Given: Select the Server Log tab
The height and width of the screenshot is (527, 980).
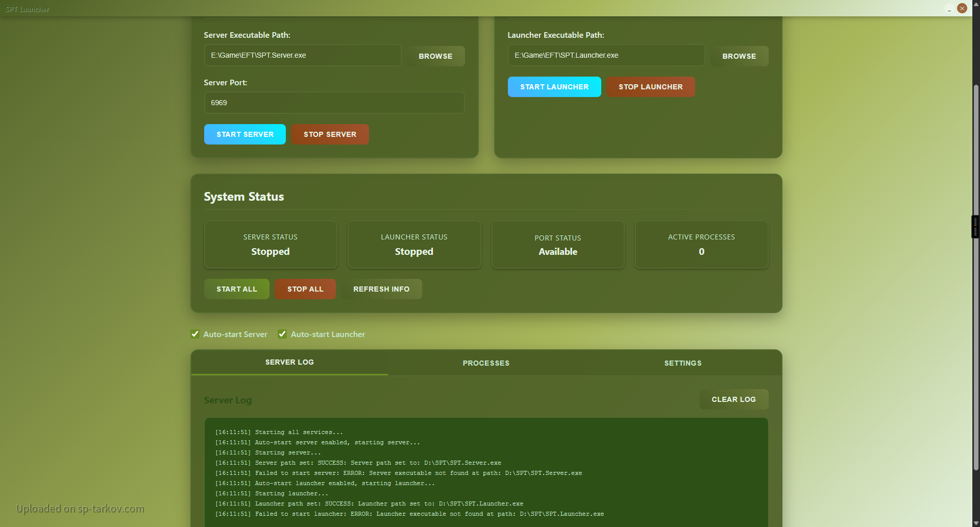Looking at the screenshot, I should coord(289,362).
